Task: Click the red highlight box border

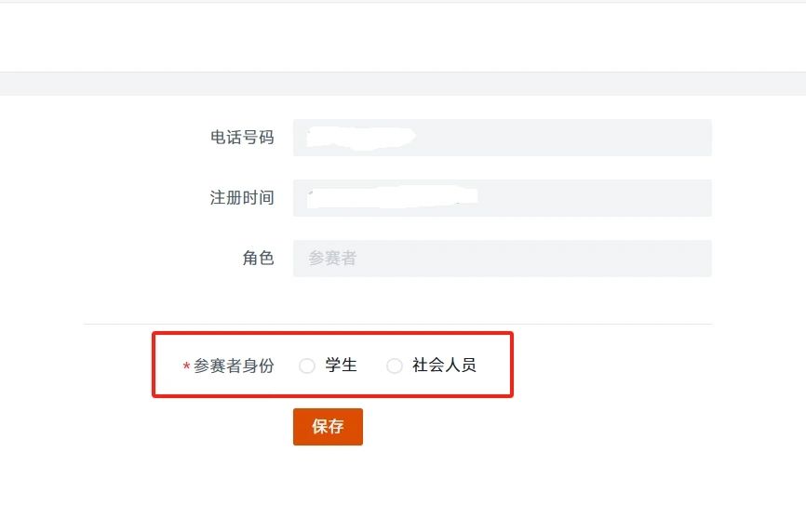Action: click(332, 333)
